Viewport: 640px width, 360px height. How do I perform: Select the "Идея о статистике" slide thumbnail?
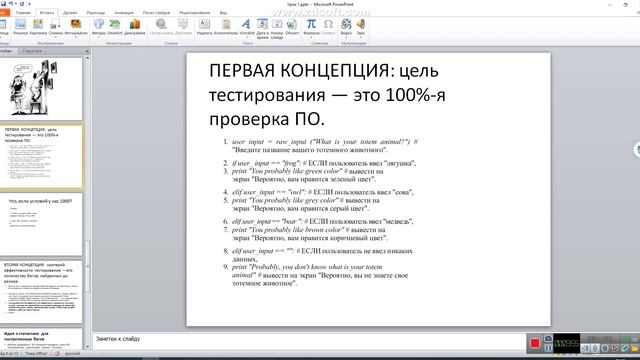click(x=41, y=339)
